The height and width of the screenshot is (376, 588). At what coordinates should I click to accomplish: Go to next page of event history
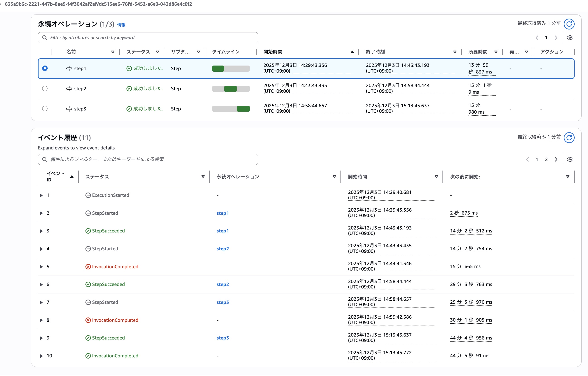coord(556,159)
